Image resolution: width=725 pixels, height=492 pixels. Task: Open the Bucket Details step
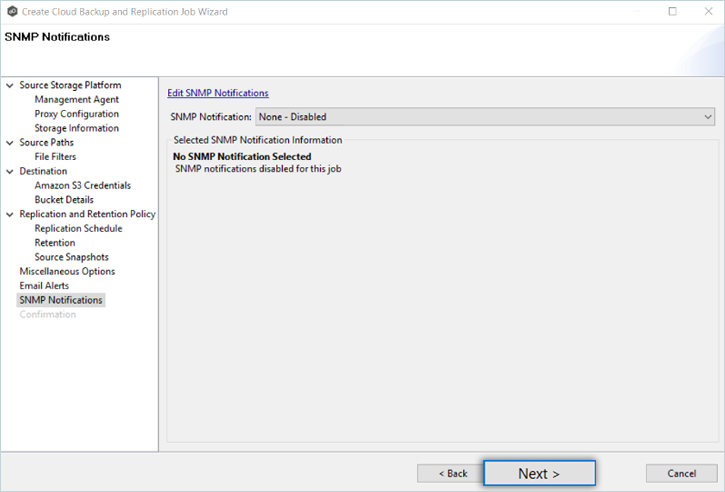click(x=64, y=200)
